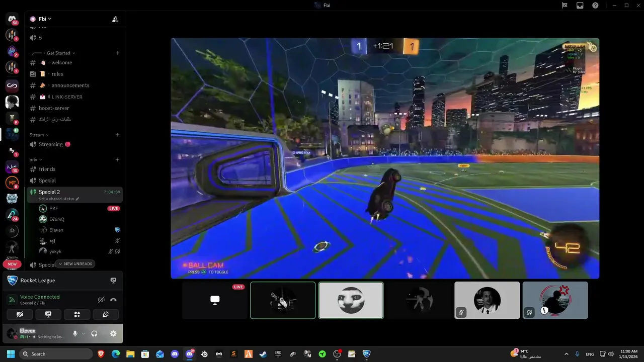Open the boost-server channel
Viewport: 644px width, 362px height.
point(74,108)
